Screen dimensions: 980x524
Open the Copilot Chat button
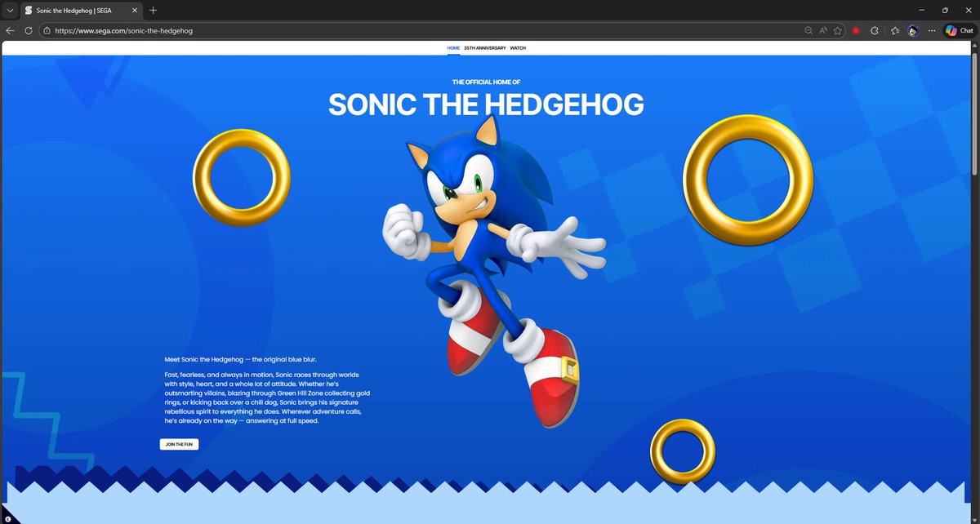959,30
